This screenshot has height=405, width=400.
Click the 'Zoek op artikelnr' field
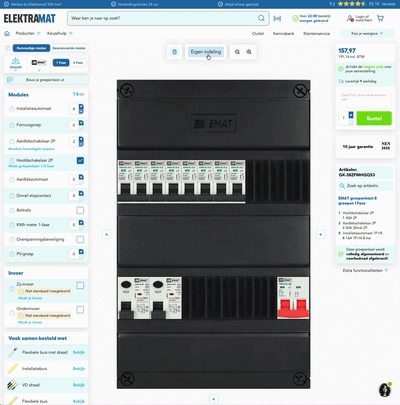[366, 186]
